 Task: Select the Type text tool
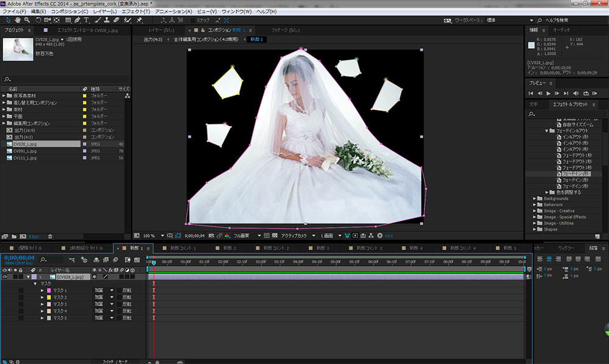(x=87, y=20)
